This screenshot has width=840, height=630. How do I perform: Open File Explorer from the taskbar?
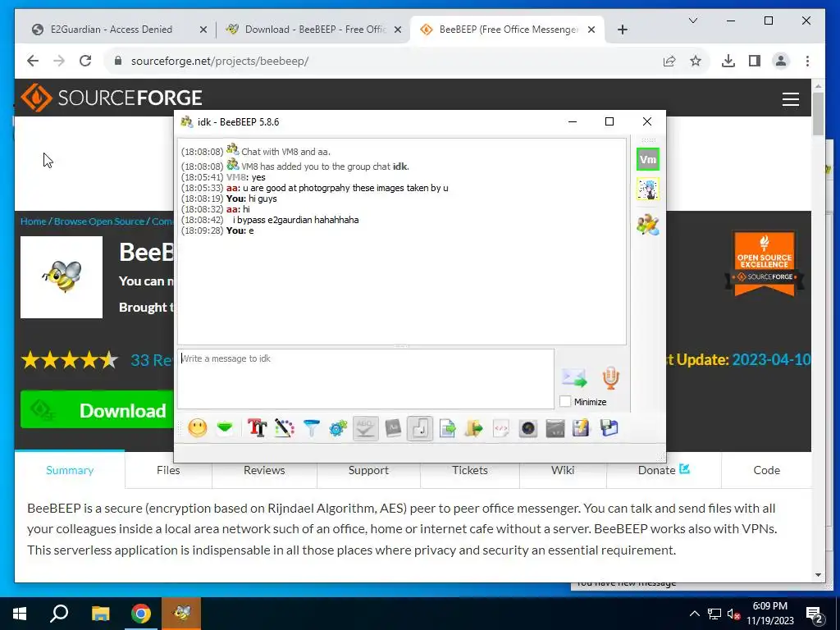click(x=100, y=614)
